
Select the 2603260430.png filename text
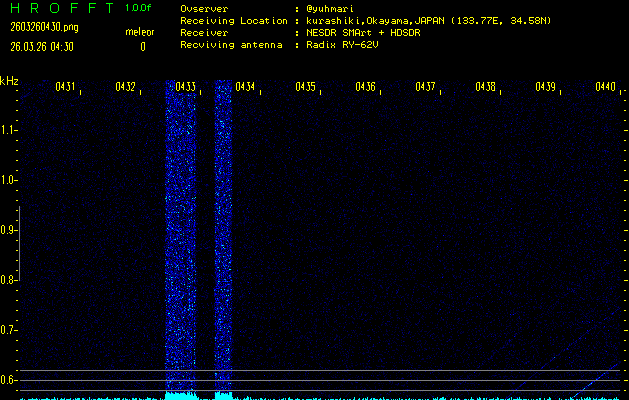click(x=42, y=28)
